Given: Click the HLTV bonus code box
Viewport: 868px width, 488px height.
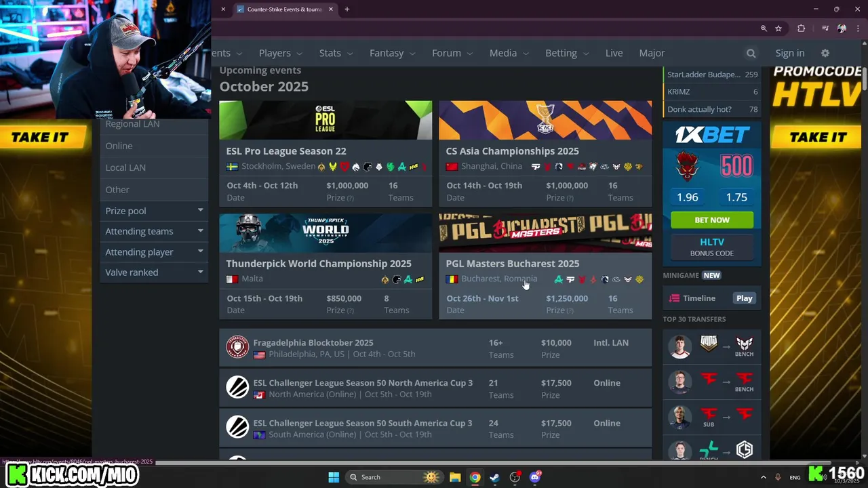Looking at the screenshot, I should [x=712, y=247].
